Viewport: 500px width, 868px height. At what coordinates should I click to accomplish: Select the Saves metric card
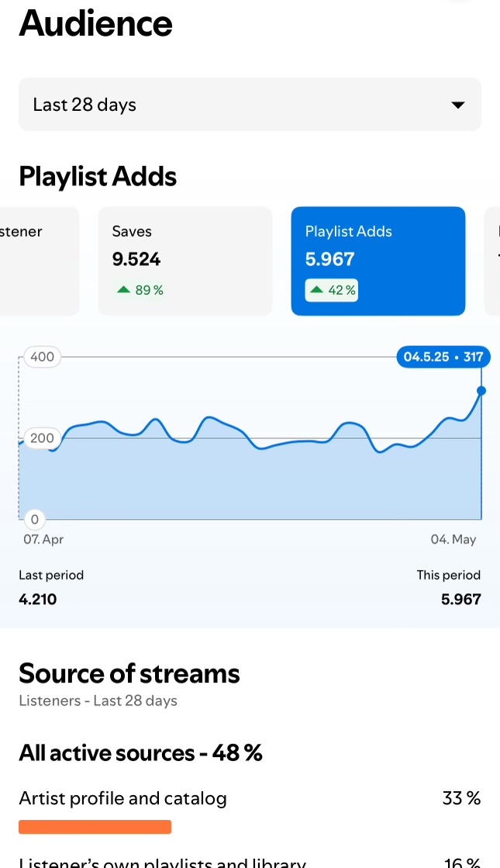(x=184, y=261)
